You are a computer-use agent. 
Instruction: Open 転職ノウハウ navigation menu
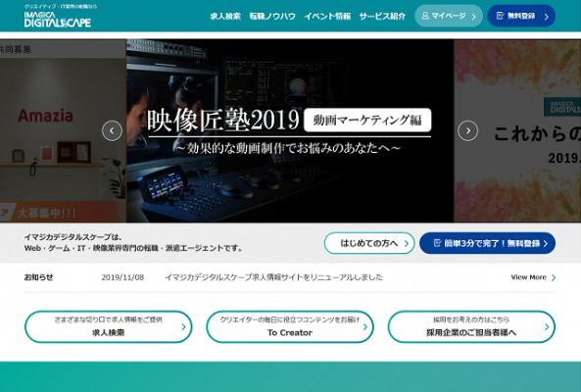pyautogui.click(x=272, y=16)
